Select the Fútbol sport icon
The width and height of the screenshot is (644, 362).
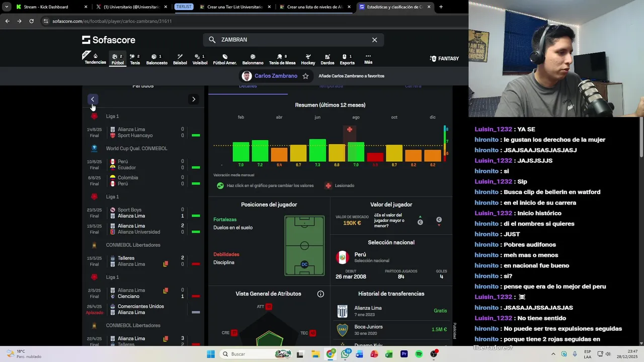(x=118, y=59)
